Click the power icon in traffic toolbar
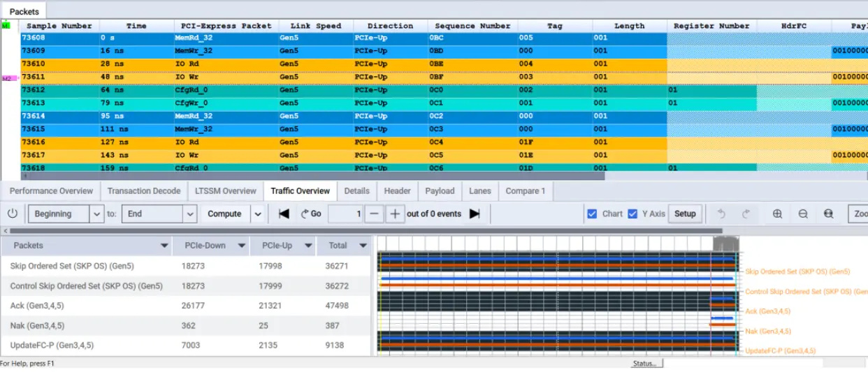Image resolution: width=868 pixels, height=372 pixels. pos(12,214)
